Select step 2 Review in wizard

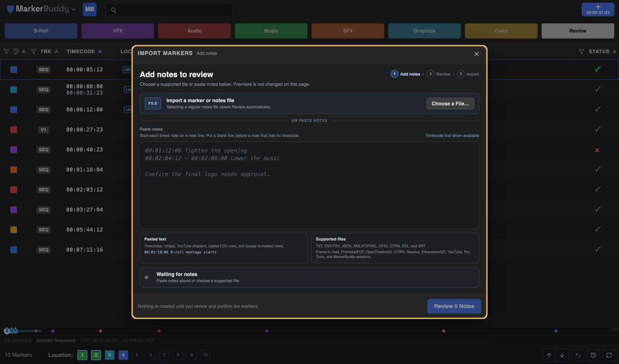(439, 74)
